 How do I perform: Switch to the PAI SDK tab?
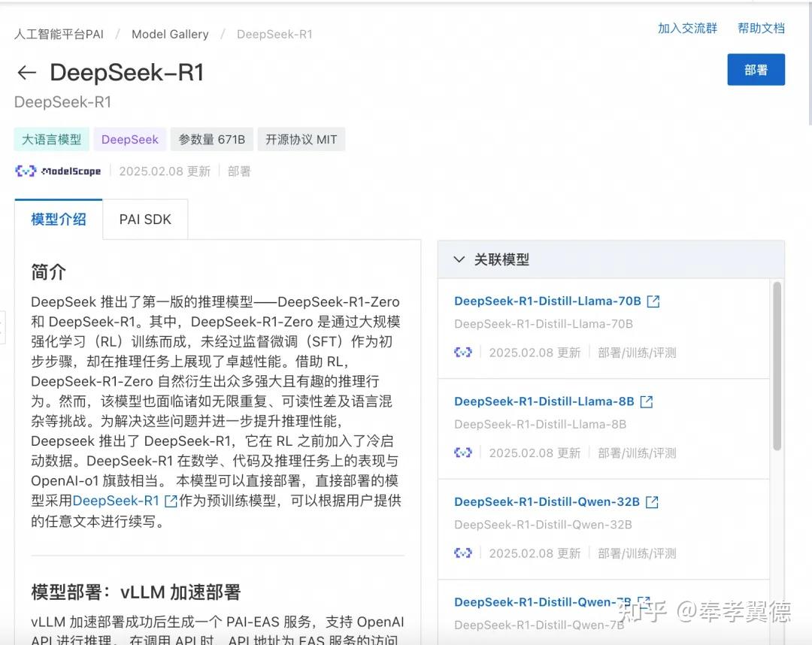144,219
